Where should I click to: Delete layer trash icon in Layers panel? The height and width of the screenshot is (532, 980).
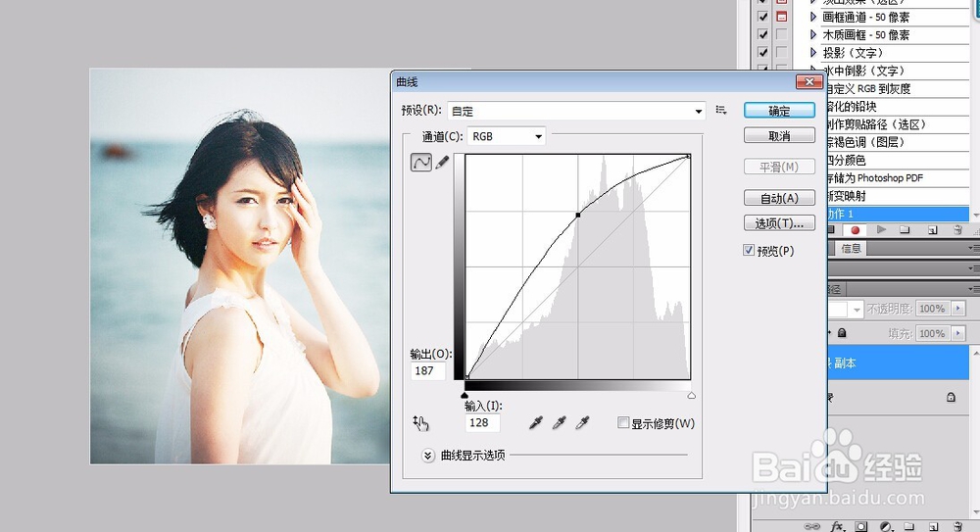[x=957, y=526]
